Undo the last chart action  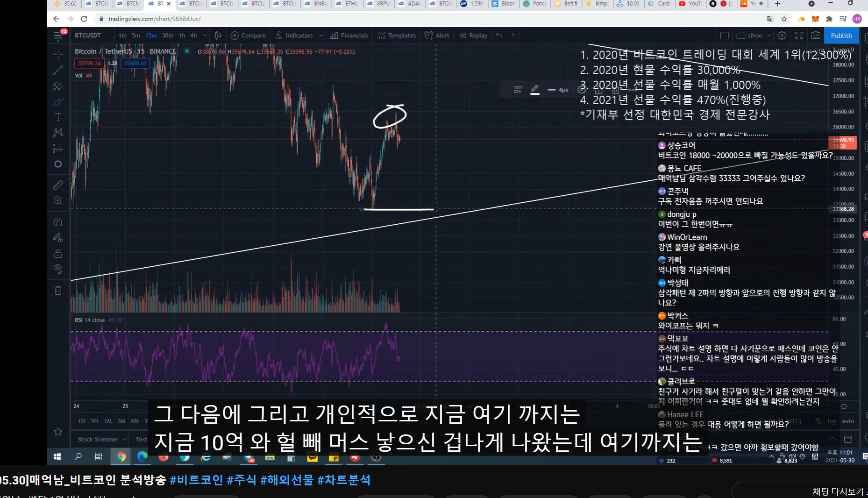pyautogui.click(x=499, y=36)
